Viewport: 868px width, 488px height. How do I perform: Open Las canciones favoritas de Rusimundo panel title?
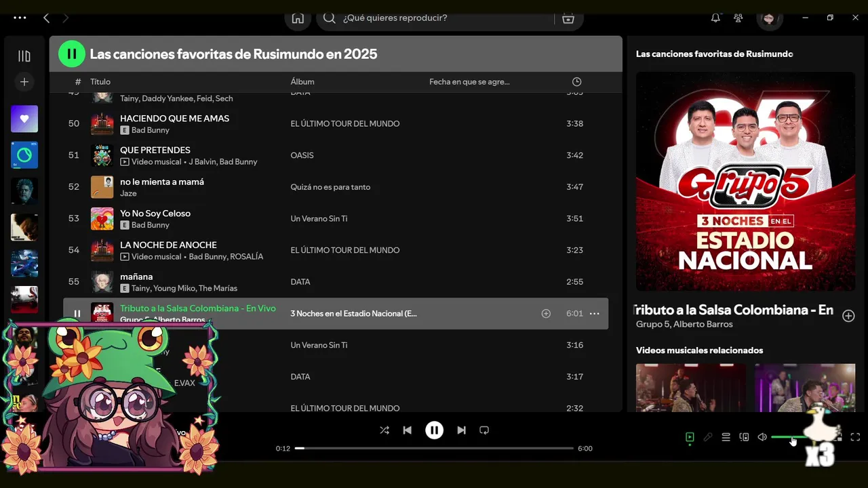[x=714, y=54]
